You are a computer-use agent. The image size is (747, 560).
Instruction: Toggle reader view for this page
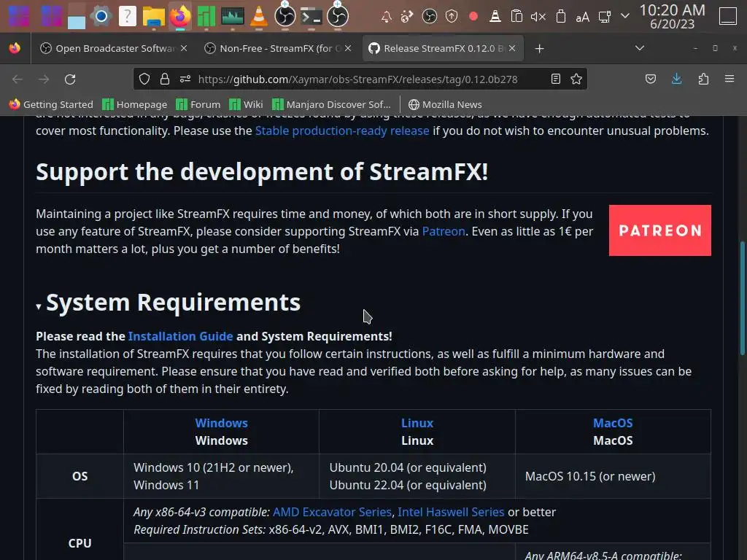tap(555, 79)
